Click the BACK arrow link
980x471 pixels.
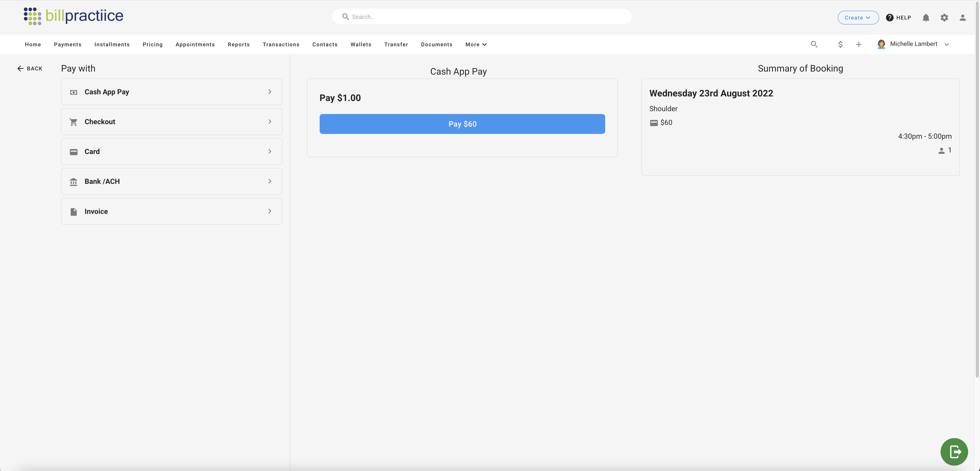(30, 68)
